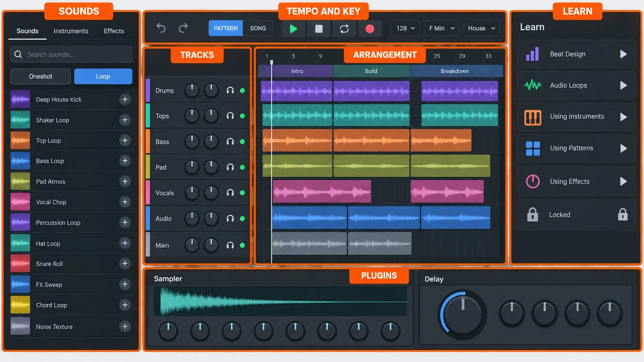Add Snare Roll with its plus icon

tap(125, 264)
